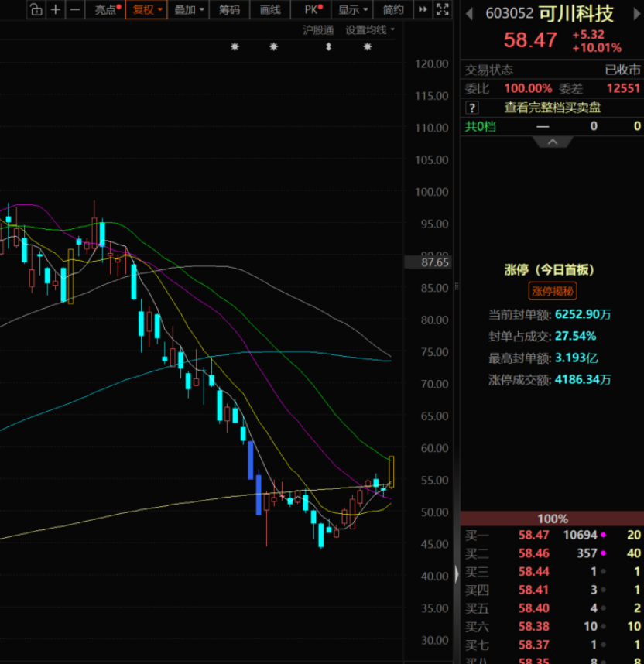Image resolution: width=644 pixels, height=664 pixels.
Task: Click 买三 price 58.44
Action: 534,572
